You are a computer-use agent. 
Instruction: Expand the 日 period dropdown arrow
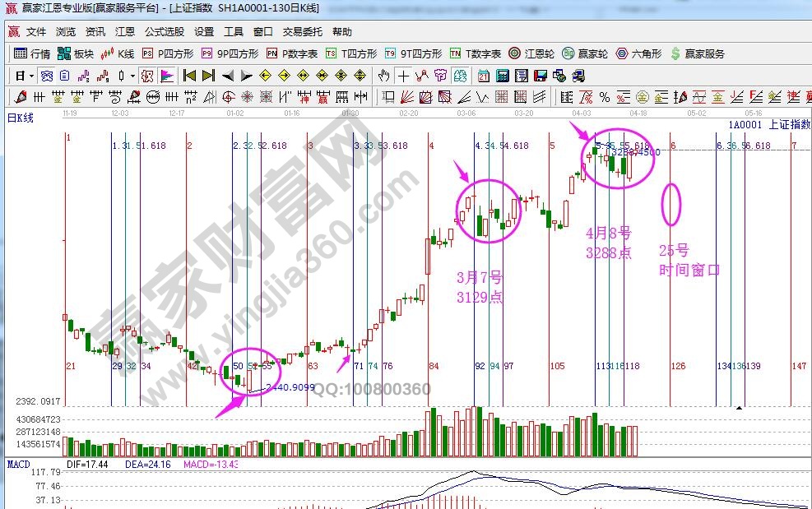pos(30,76)
